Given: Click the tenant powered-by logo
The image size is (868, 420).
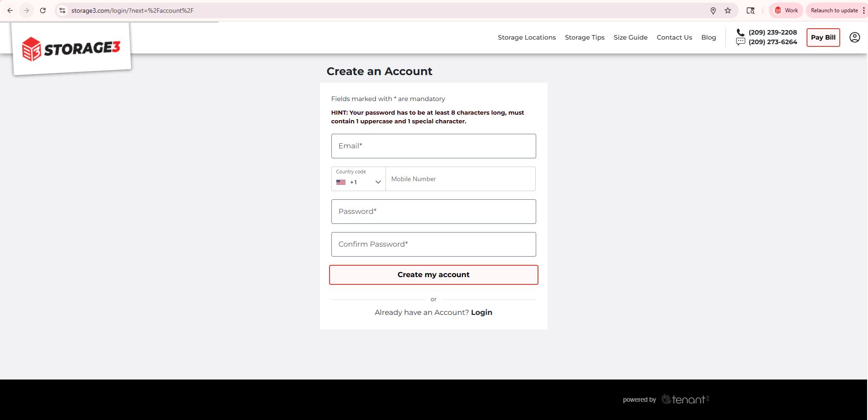Looking at the screenshot, I should (x=685, y=400).
